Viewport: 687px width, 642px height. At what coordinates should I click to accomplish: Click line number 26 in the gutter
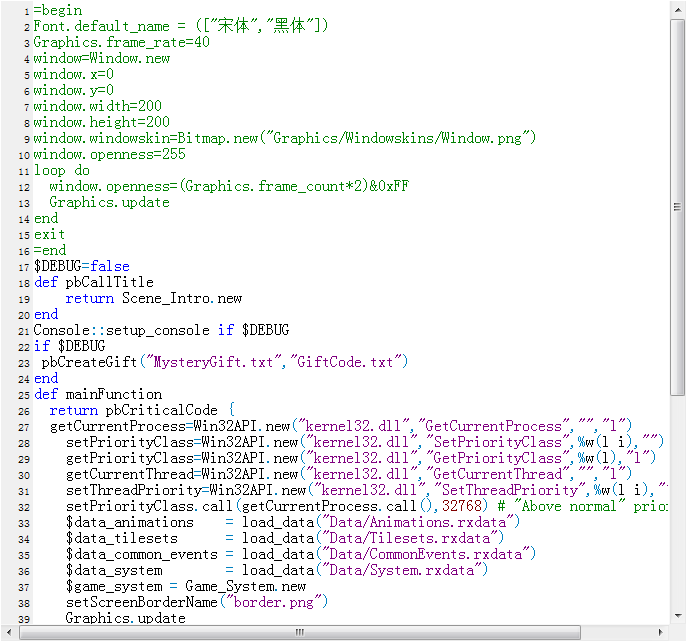point(24,411)
